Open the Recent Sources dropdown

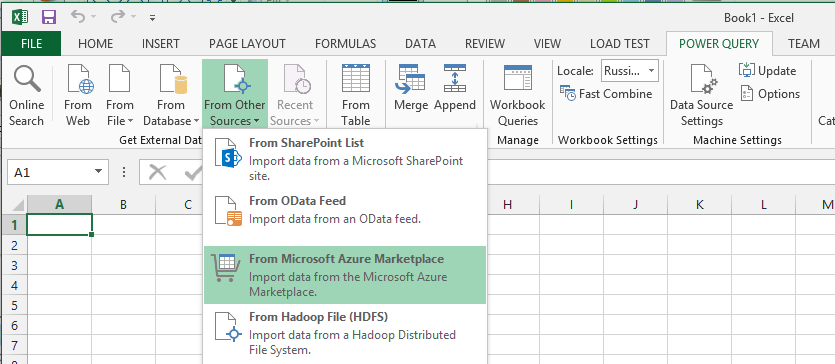pos(294,96)
